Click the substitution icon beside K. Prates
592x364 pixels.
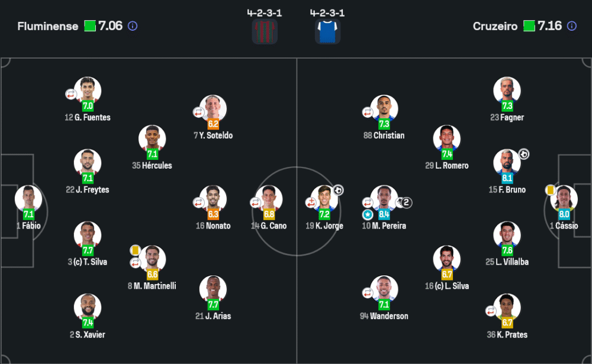coord(491,311)
